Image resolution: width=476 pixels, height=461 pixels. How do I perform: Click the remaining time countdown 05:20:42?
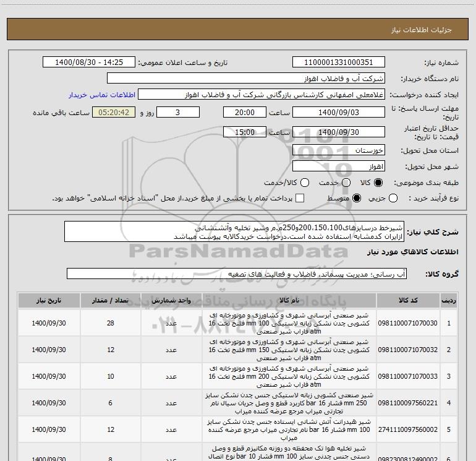(x=114, y=112)
